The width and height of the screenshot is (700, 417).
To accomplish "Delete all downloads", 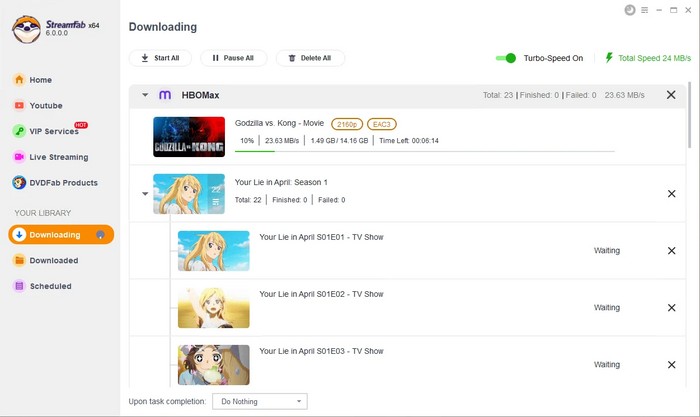I will [310, 58].
